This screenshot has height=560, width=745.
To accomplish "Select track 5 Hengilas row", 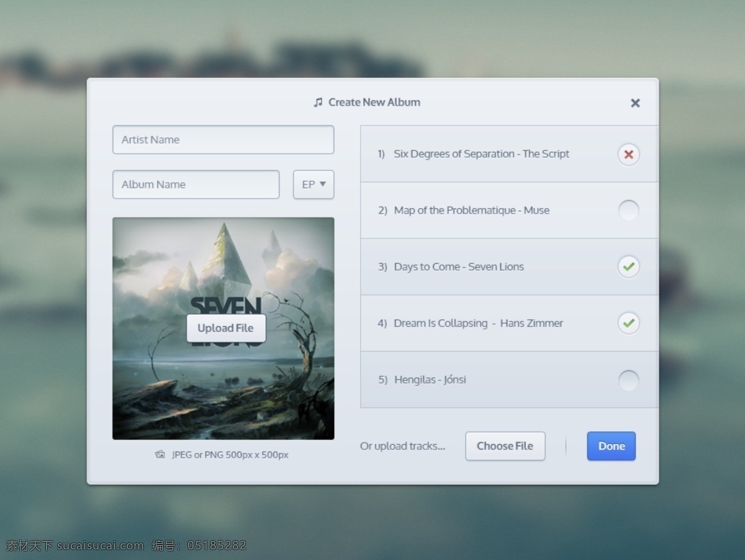I will click(x=509, y=380).
